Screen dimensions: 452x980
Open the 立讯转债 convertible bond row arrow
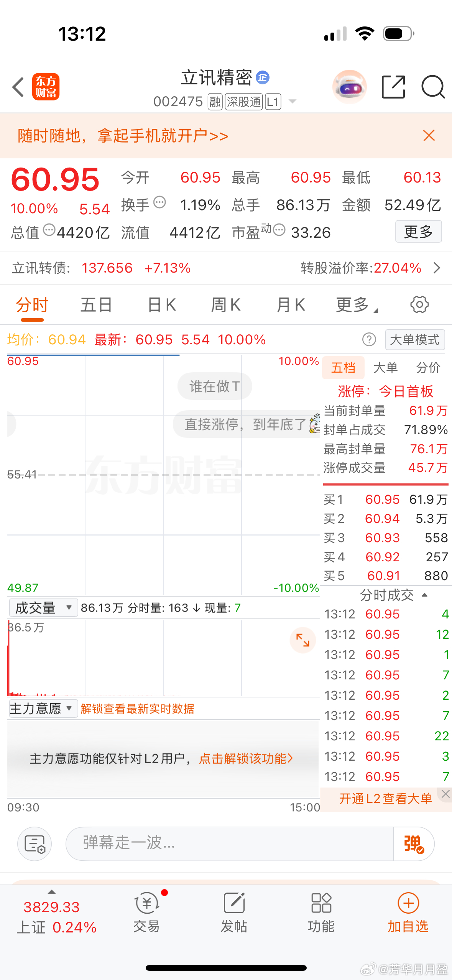pyautogui.click(x=437, y=268)
